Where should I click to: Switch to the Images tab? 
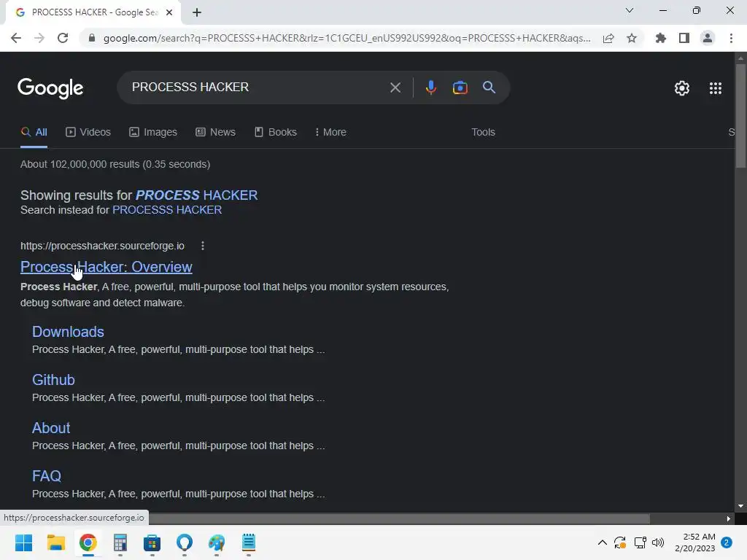153,133
